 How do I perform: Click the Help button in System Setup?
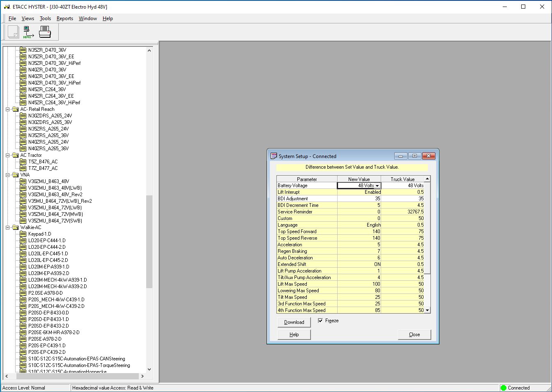[x=294, y=335]
